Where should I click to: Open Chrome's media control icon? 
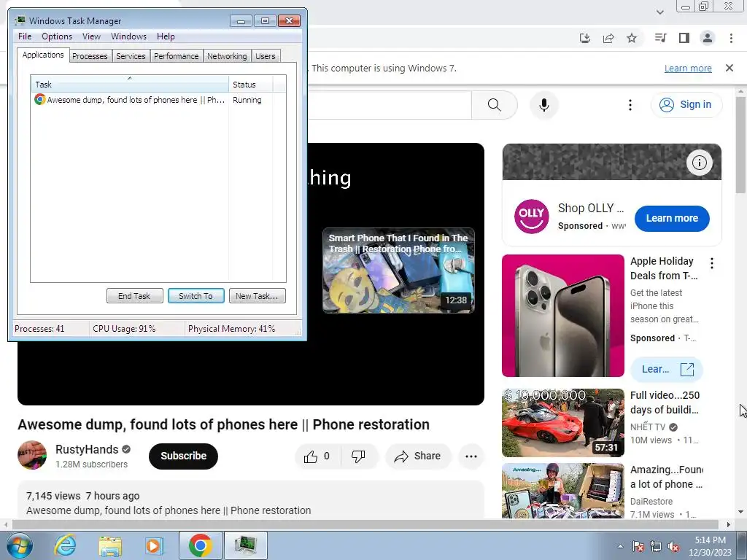(x=660, y=38)
